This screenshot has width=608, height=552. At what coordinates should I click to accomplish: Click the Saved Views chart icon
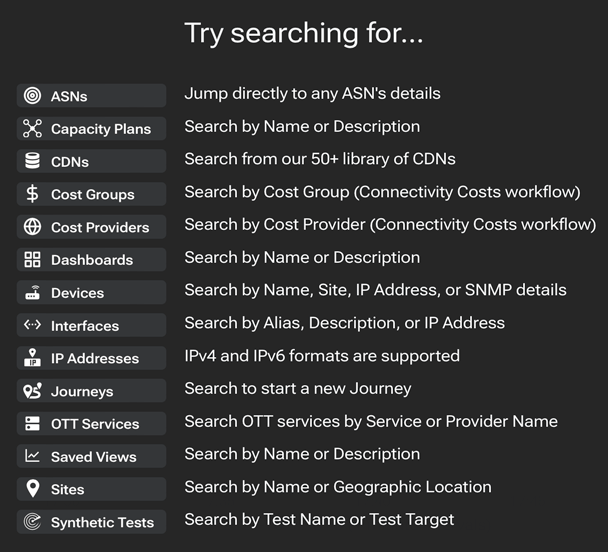tap(32, 456)
